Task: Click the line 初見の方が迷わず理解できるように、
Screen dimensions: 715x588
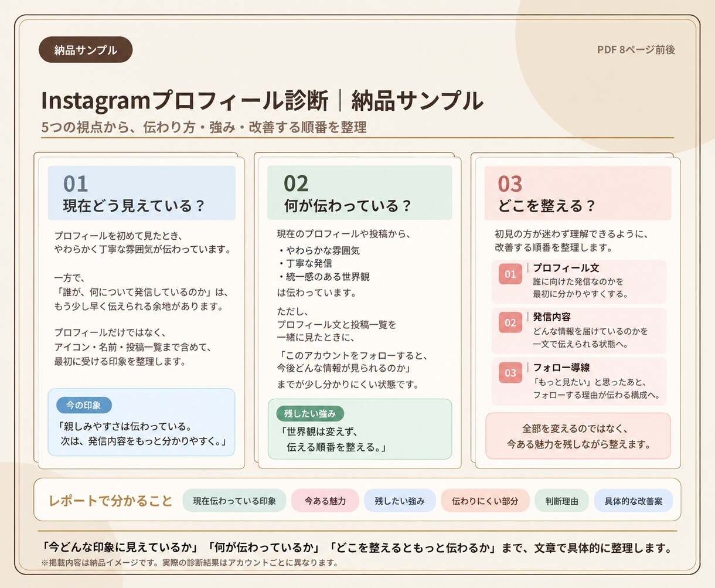Action: tap(572, 233)
